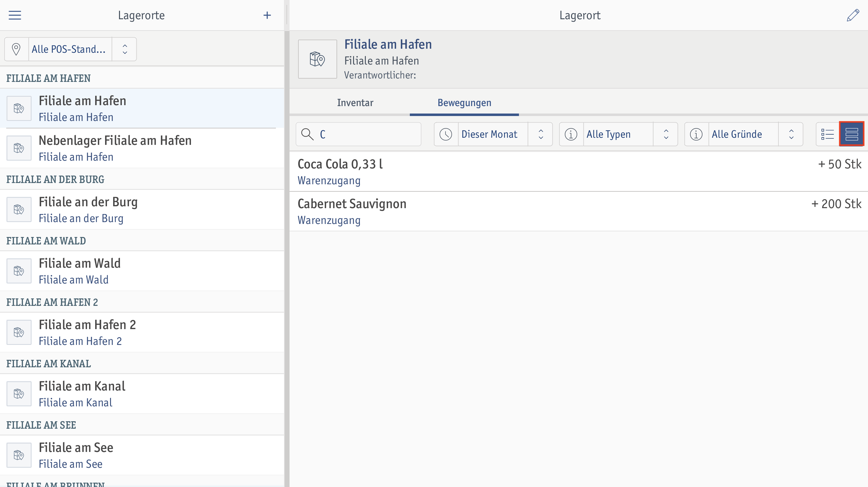Click the FILIALE AM HAFEN section header
This screenshot has height=487, width=868.
(48, 78)
